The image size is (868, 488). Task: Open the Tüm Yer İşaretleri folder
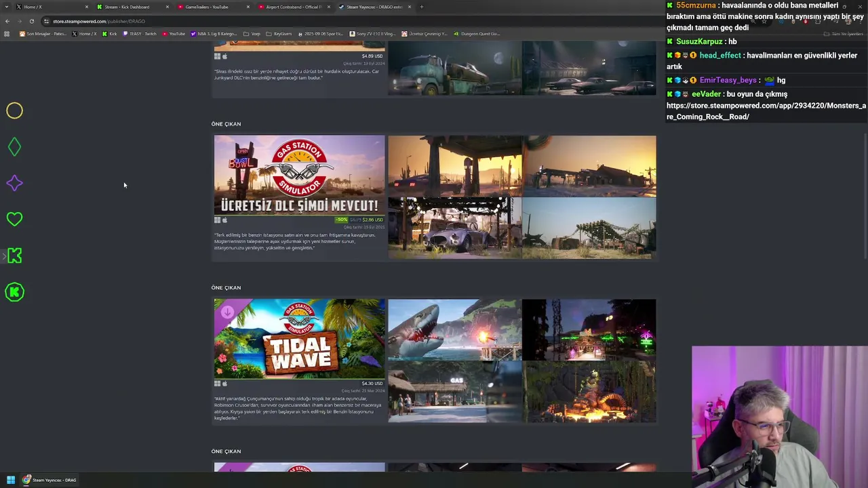[844, 33]
